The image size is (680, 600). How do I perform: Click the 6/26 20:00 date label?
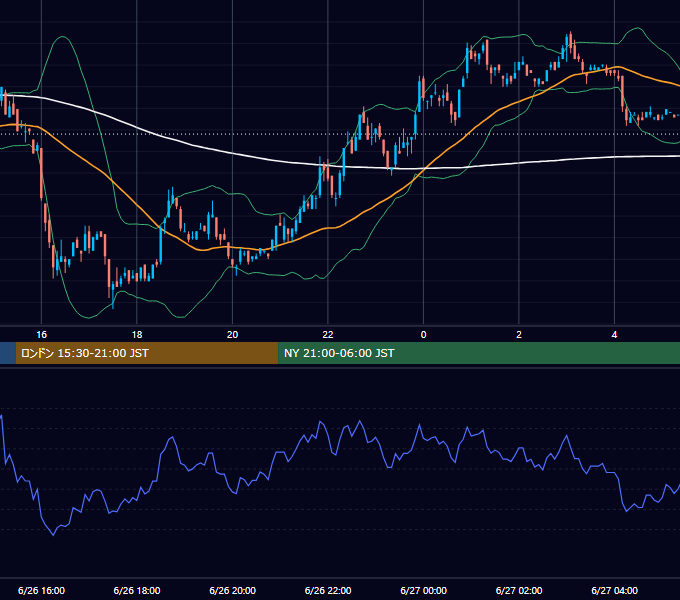click(232, 590)
